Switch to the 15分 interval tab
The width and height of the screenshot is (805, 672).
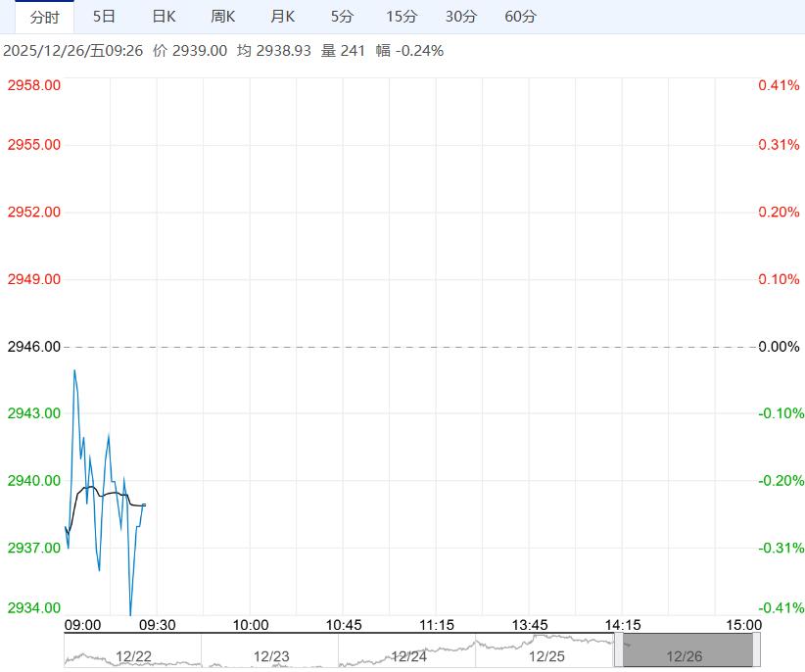(402, 17)
